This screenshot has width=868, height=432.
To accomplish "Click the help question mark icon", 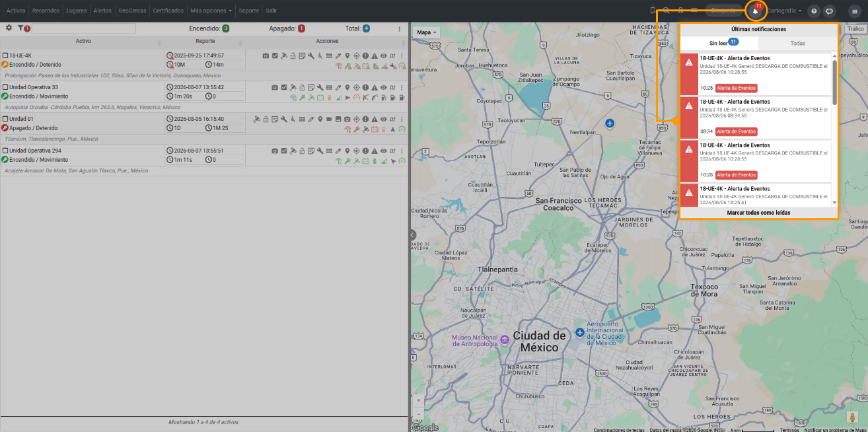I will [814, 11].
